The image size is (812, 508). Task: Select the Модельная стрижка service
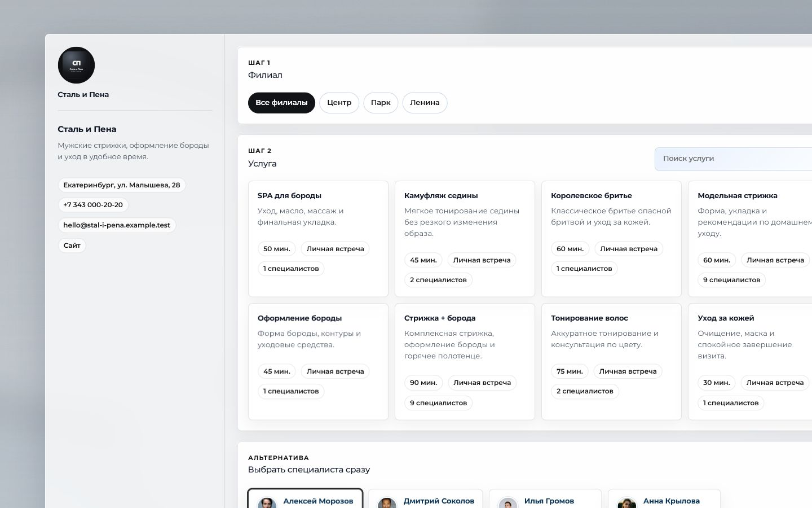(x=750, y=239)
